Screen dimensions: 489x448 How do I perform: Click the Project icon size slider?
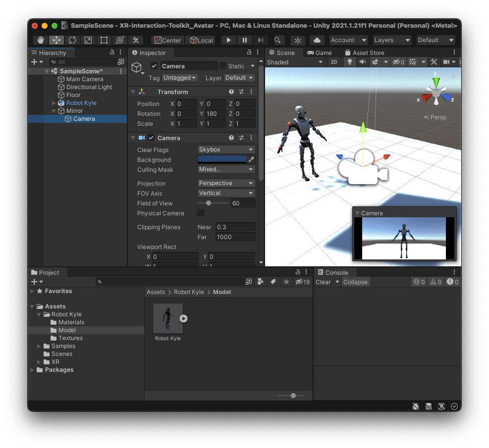click(x=293, y=396)
